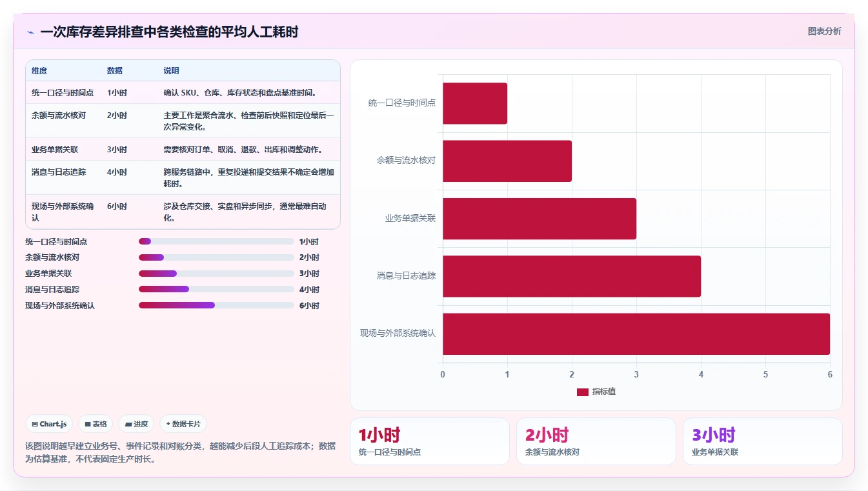
Task: Click the chart bar for 业务单据关联
Action: [540, 218]
